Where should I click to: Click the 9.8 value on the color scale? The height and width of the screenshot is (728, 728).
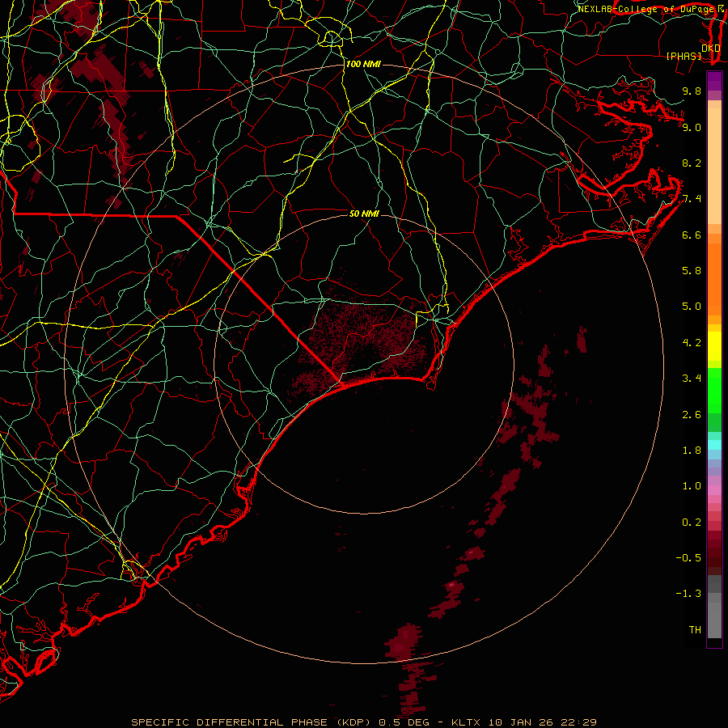(x=692, y=91)
